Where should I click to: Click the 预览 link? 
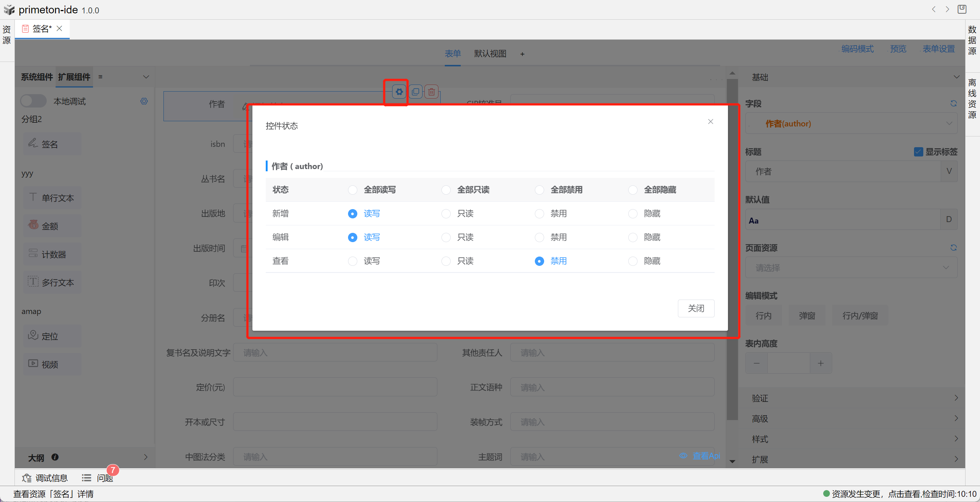tap(898, 49)
